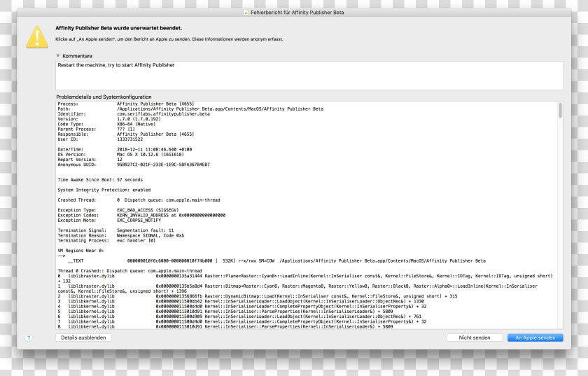The image size is (588, 376).
Task: Click into the Kommentare text field
Action: click(309, 76)
